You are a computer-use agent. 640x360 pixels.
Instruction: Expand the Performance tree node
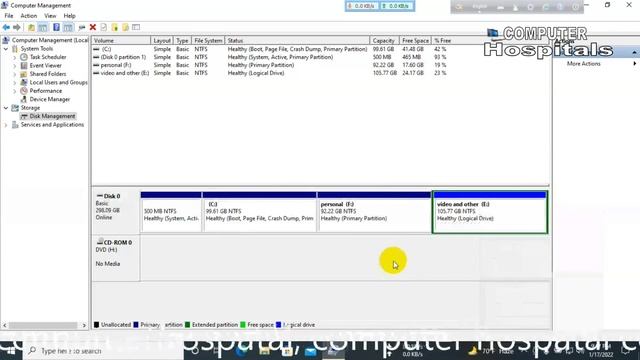click(15, 91)
